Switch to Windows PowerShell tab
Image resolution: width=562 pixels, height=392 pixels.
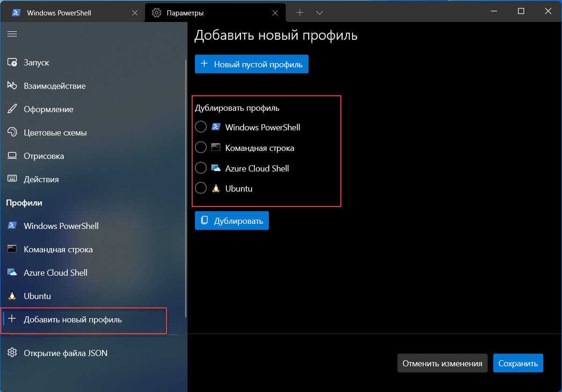(58, 13)
